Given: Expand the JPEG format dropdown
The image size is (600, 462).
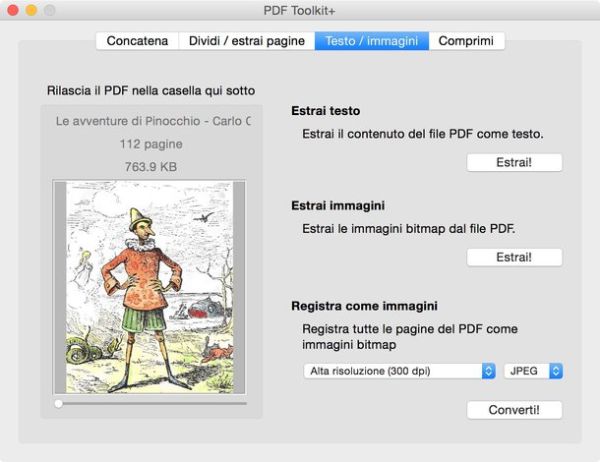Looking at the screenshot, I should point(533,371).
